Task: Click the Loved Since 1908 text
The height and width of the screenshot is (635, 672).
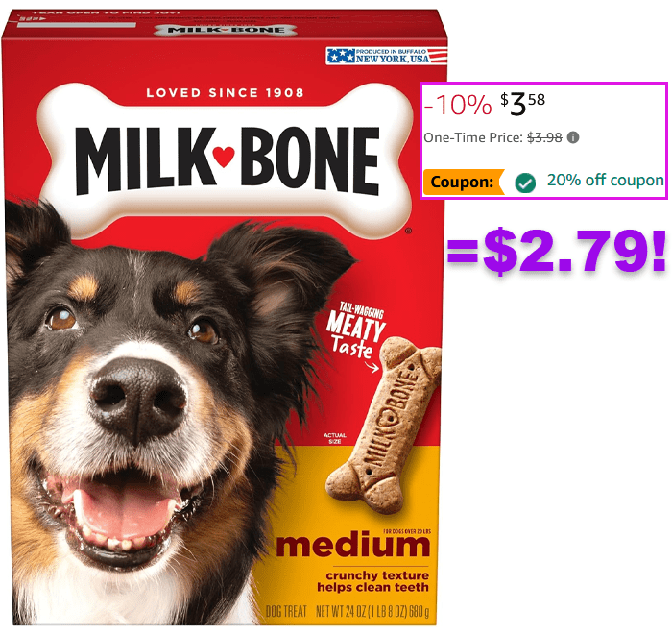Action: pos(225,93)
